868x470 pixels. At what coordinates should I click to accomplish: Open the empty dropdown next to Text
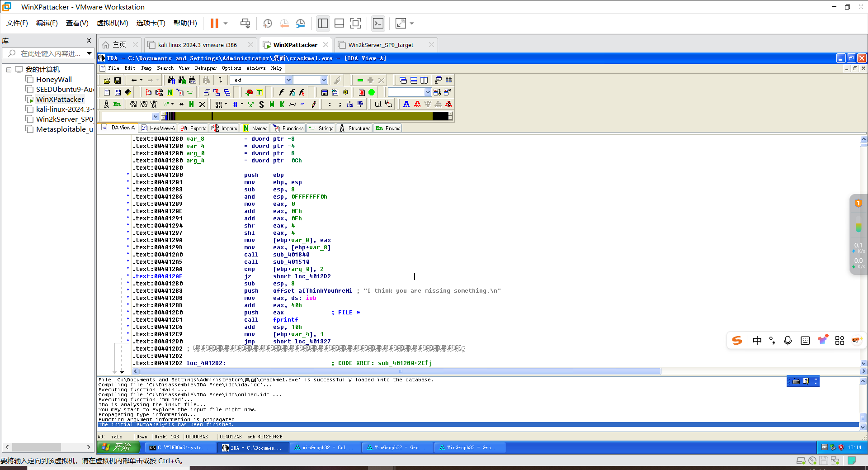point(324,80)
